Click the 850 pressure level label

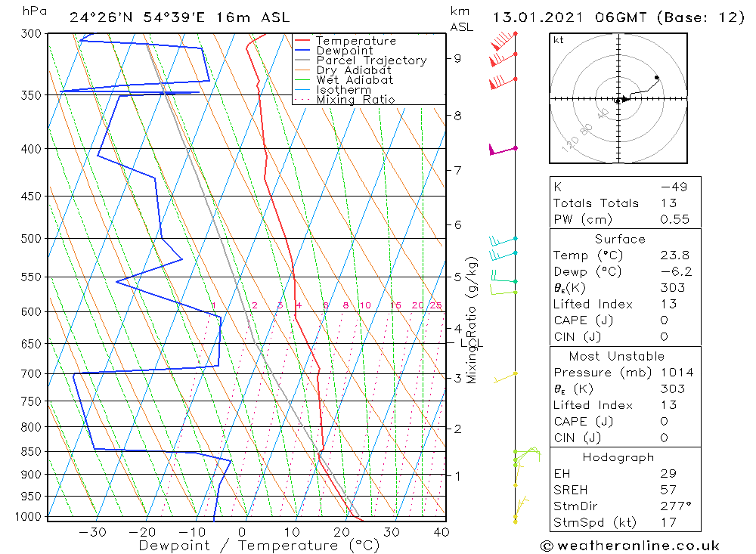click(32, 452)
